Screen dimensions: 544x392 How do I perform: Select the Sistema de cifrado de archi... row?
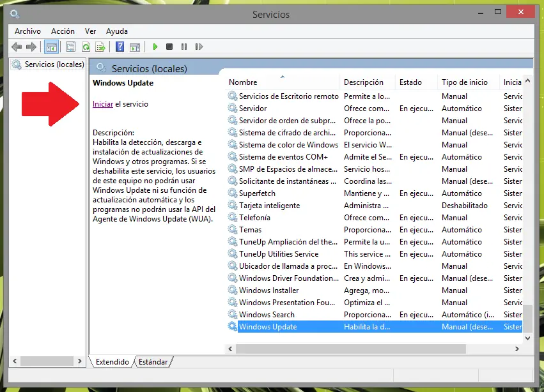click(374, 132)
